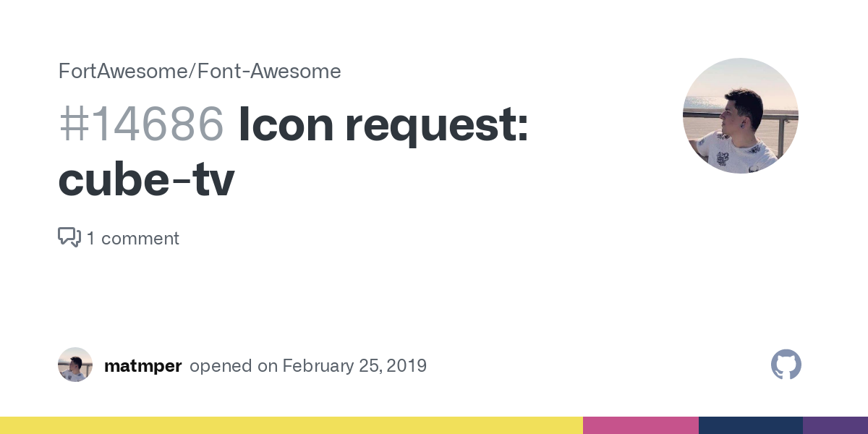Go to the Font-Awesome repository name
The image size is (868, 434).
coord(268,72)
